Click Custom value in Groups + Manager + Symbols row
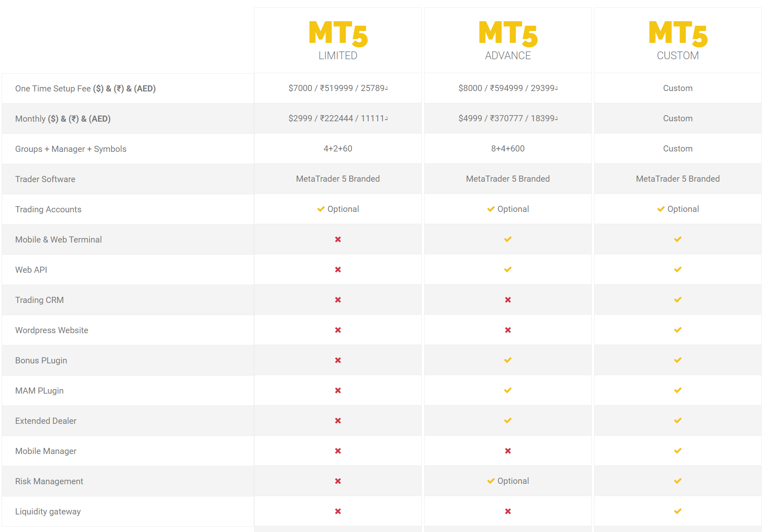767x532 pixels. point(678,149)
